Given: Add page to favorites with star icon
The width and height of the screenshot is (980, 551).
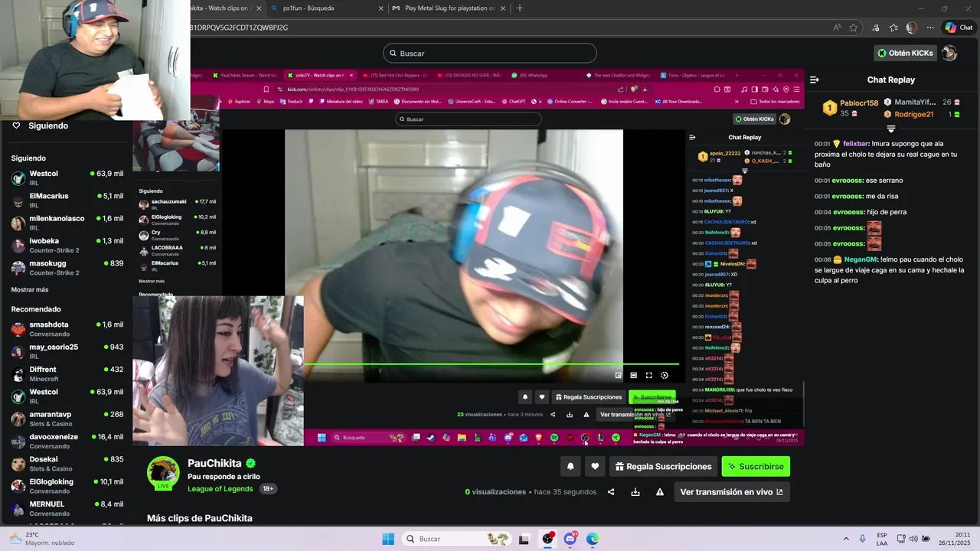Looking at the screenshot, I should 854,28.
